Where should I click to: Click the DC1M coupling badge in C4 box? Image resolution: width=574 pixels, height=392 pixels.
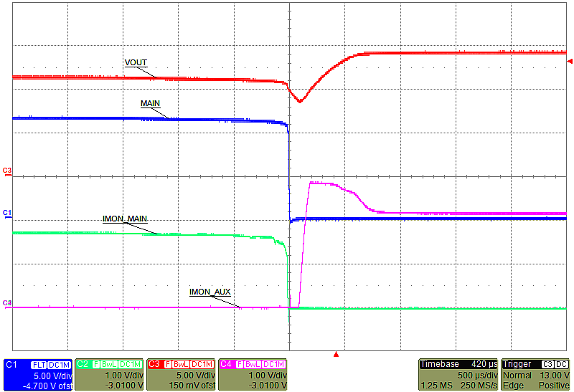tap(274, 365)
